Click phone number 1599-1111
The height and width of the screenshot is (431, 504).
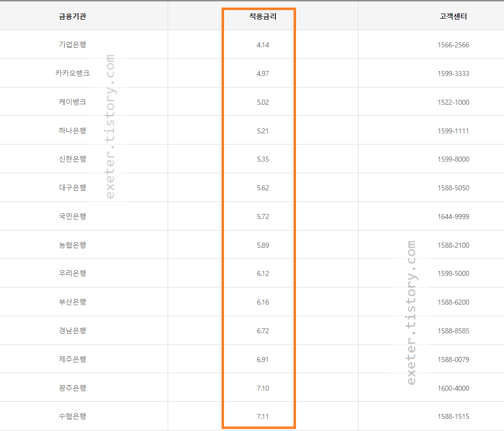coord(453,131)
